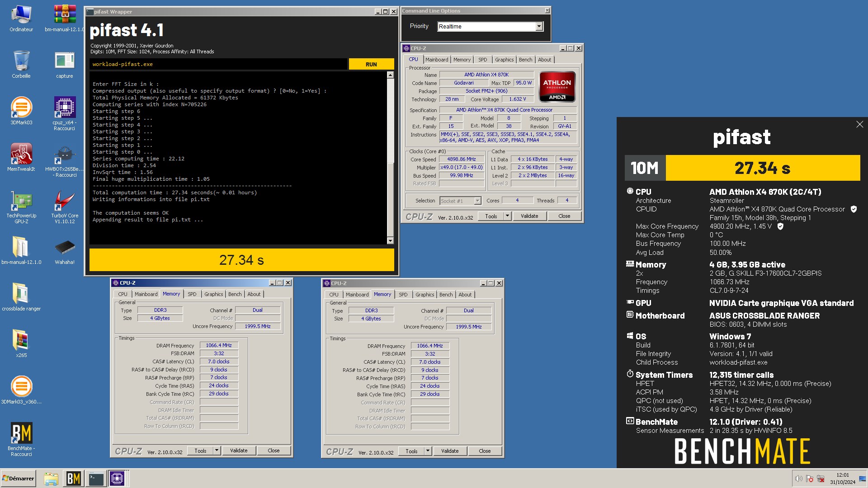Viewport: 868px width, 488px height.
Task: Click the volume icon in system tray
Action: point(799,479)
